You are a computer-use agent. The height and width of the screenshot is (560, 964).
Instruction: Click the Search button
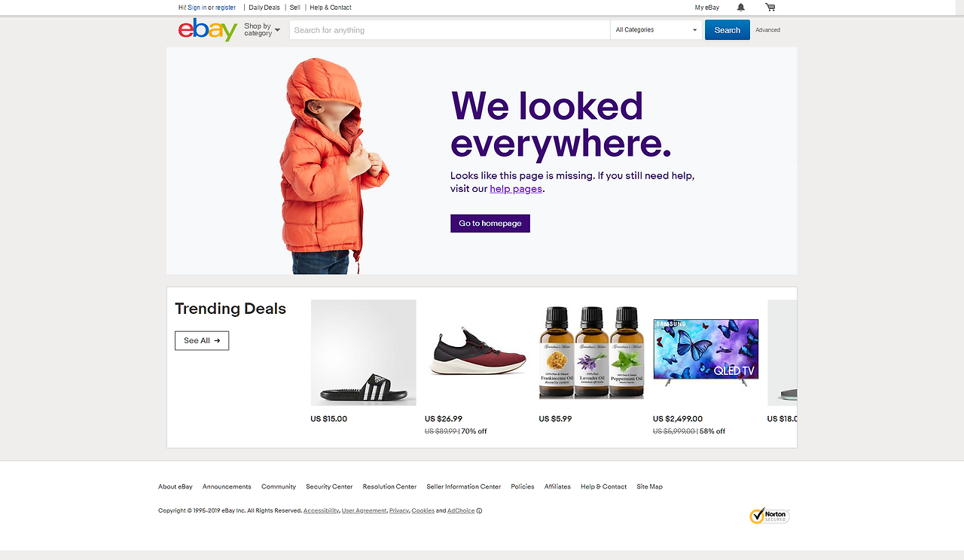pos(728,30)
